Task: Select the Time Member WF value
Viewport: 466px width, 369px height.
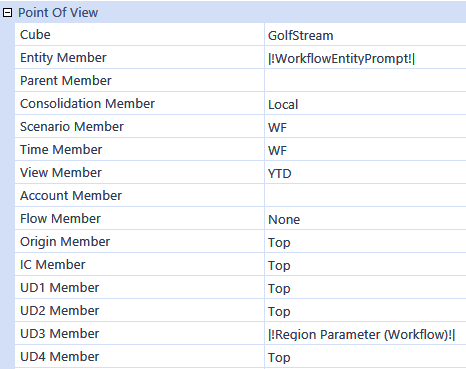Action: (x=365, y=150)
